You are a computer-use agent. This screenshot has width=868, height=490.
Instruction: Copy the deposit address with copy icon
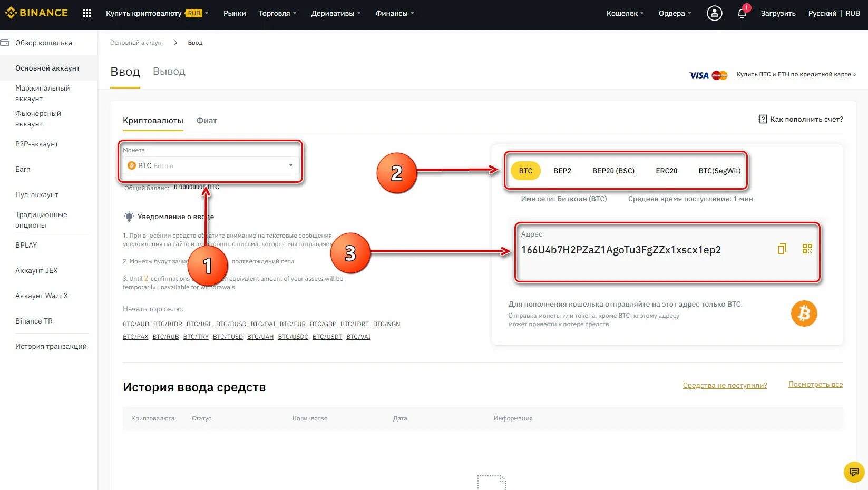782,249
